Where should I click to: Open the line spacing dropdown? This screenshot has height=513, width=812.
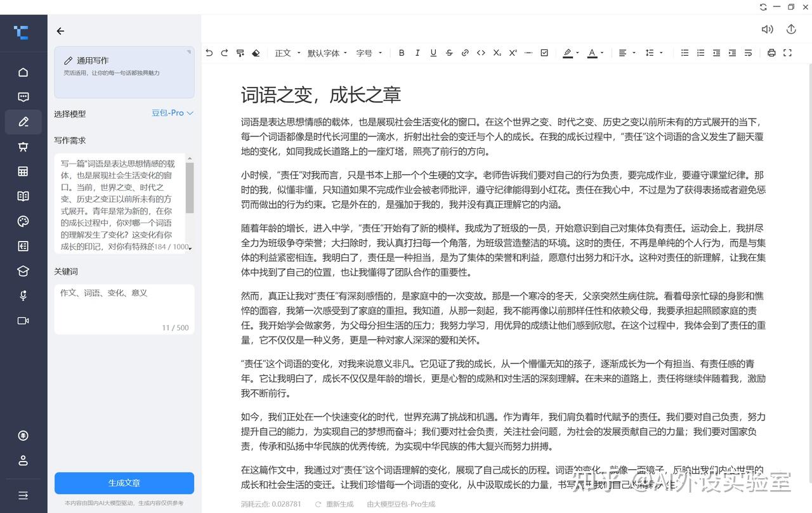[654, 53]
